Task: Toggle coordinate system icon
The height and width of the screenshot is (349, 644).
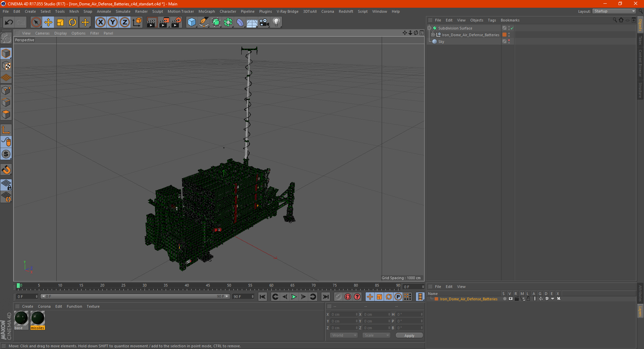Action: (x=137, y=22)
